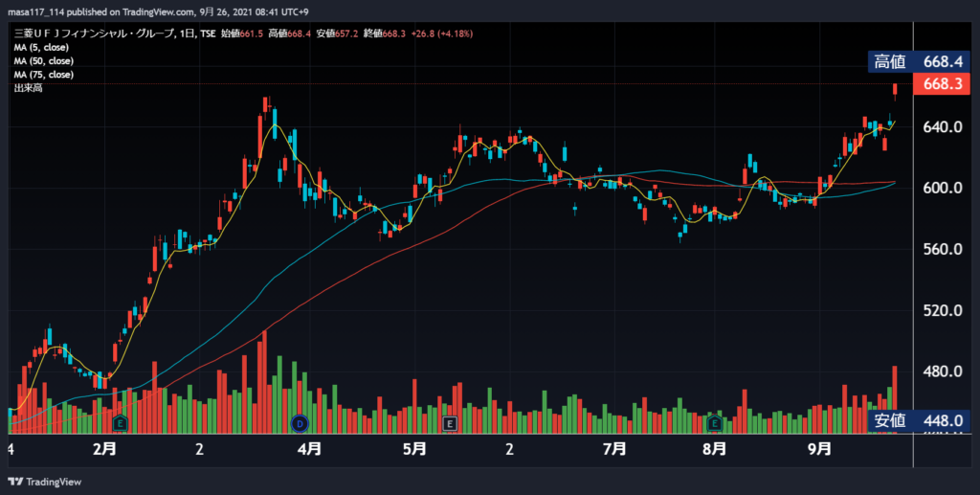Viewport: 980px width, 495px height.
Task: Click the 始値 661.5 open value
Action: (242, 34)
